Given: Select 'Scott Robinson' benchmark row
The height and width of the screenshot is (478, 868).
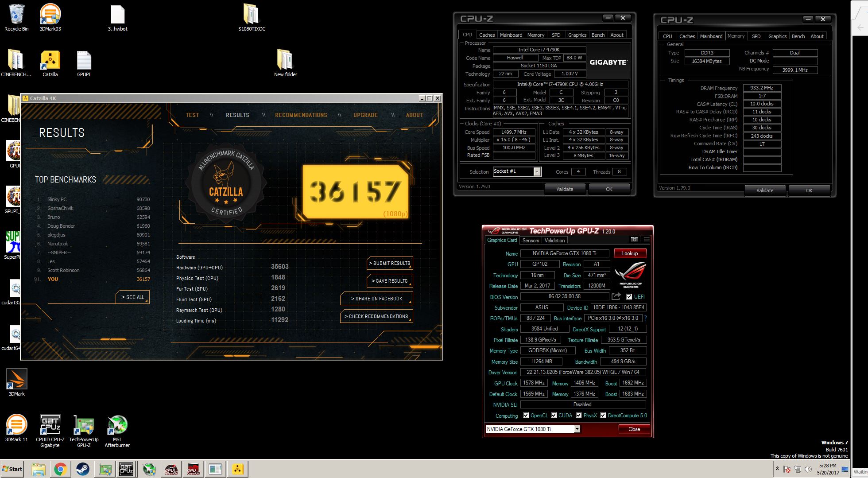Looking at the screenshot, I should pos(93,270).
